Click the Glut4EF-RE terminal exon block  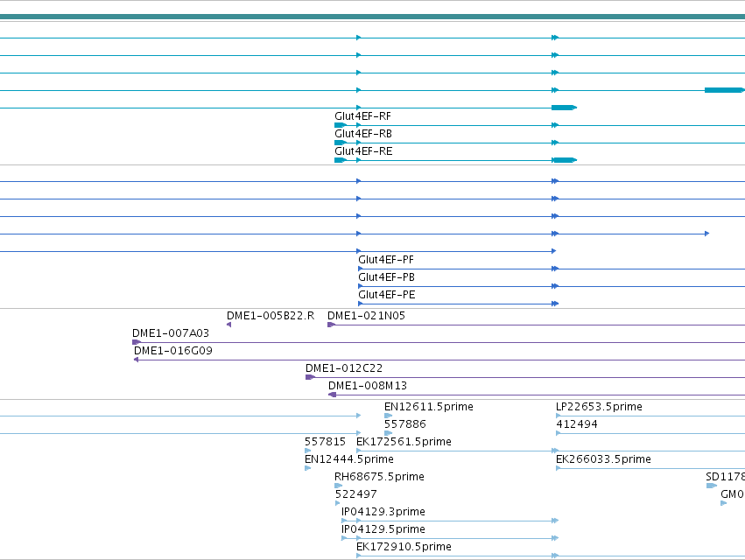(565, 160)
